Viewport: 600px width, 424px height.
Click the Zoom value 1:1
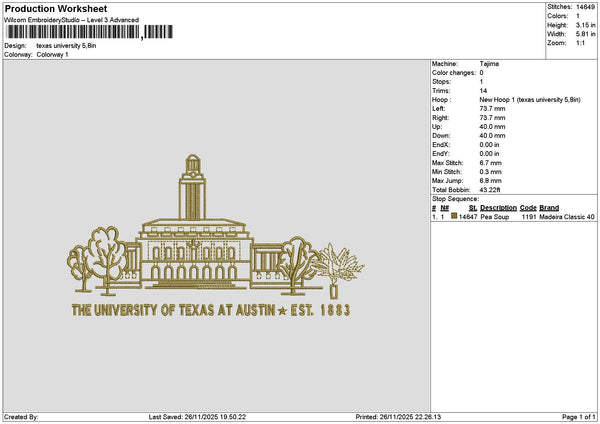580,43
